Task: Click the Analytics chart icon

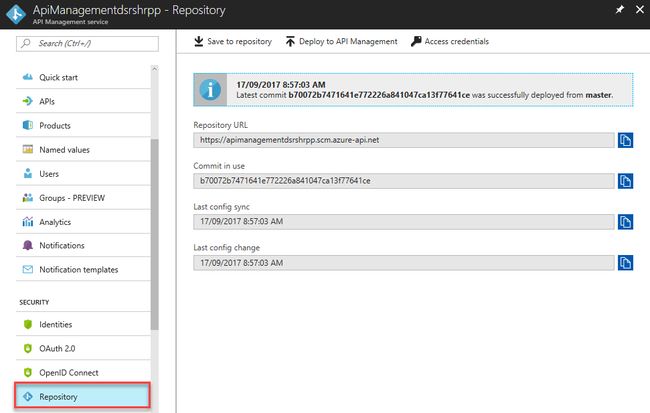Action: pos(28,222)
